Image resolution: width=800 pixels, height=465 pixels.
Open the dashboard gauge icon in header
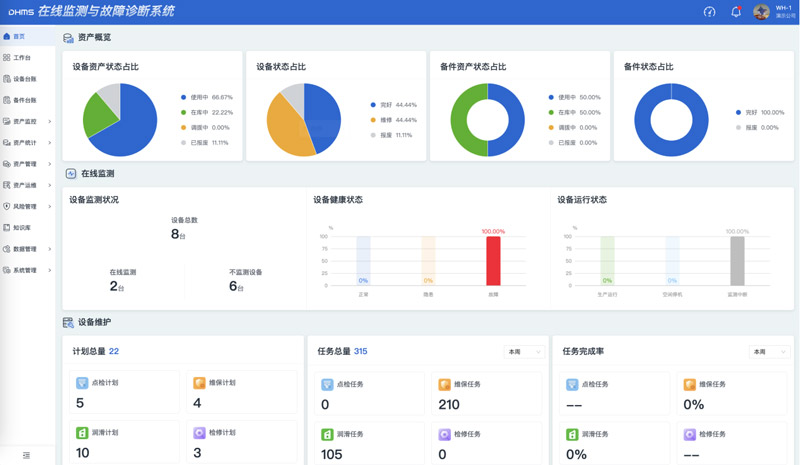[x=710, y=12]
